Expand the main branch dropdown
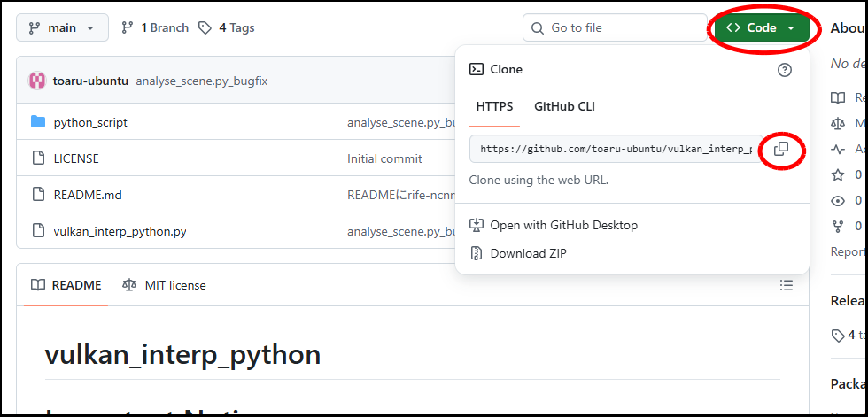 click(62, 28)
